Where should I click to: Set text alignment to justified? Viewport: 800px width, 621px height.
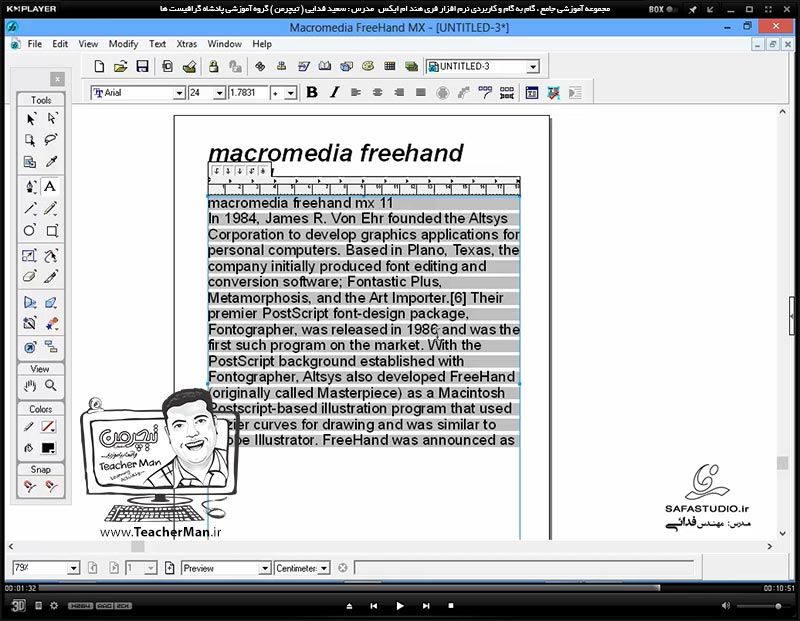pyautogui.click(x=421, y=92)
